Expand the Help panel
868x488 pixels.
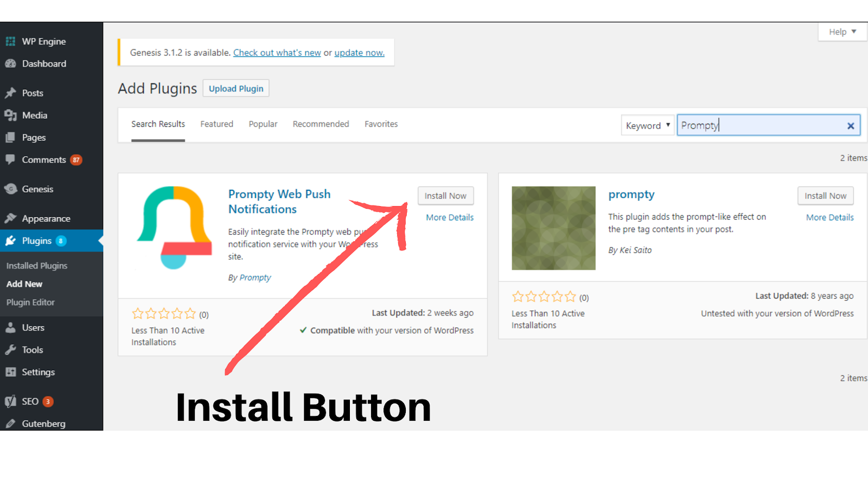pos(843,31)
